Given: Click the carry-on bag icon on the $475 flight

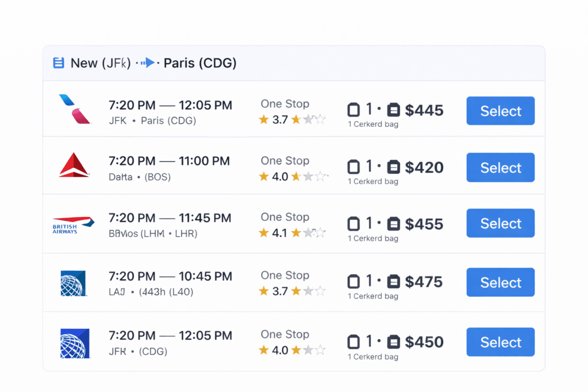Looking at the screenshot, I should 354,282.
